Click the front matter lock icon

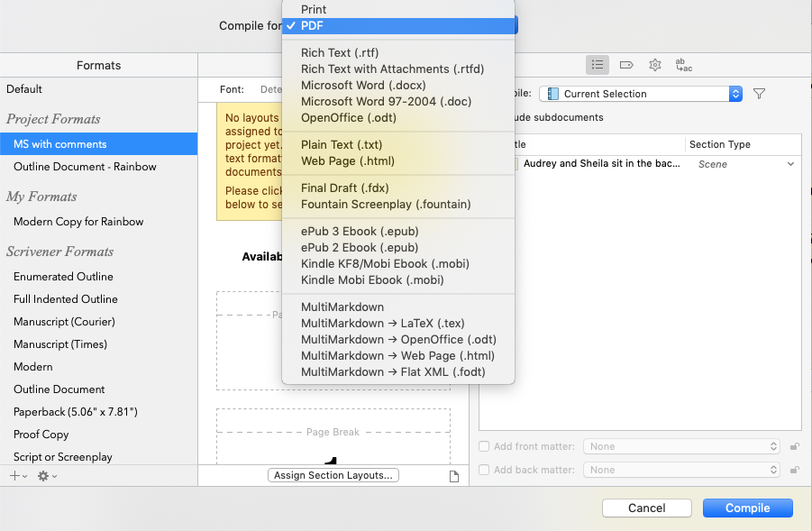[x=794, y=446]
